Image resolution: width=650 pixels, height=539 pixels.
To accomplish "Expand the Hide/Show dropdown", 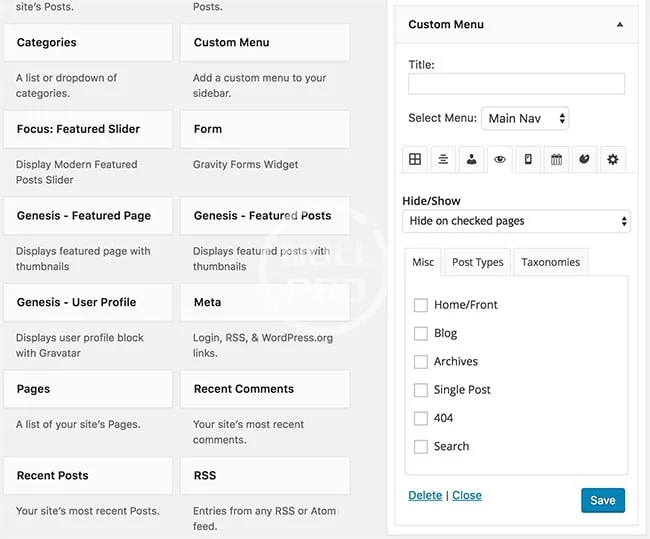I will click(x=516, y=221).
